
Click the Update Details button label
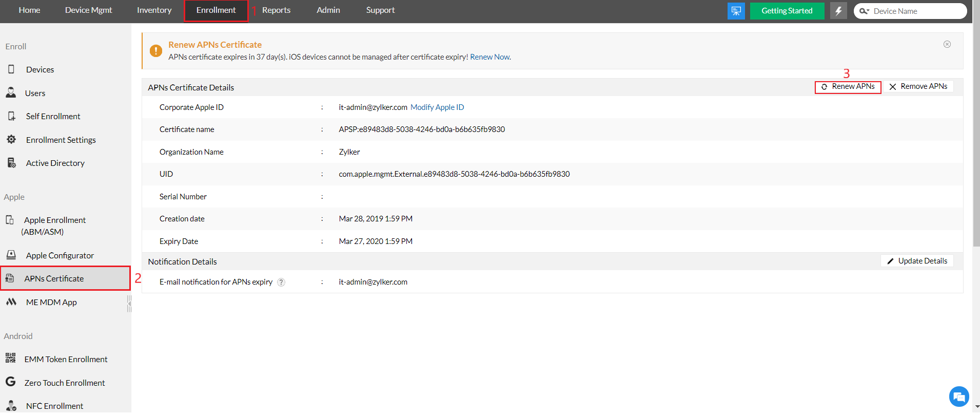[x=923, y=261]
